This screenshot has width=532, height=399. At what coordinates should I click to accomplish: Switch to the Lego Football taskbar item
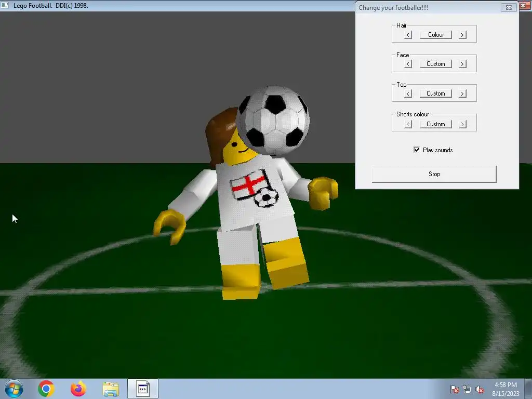(143, 389)
